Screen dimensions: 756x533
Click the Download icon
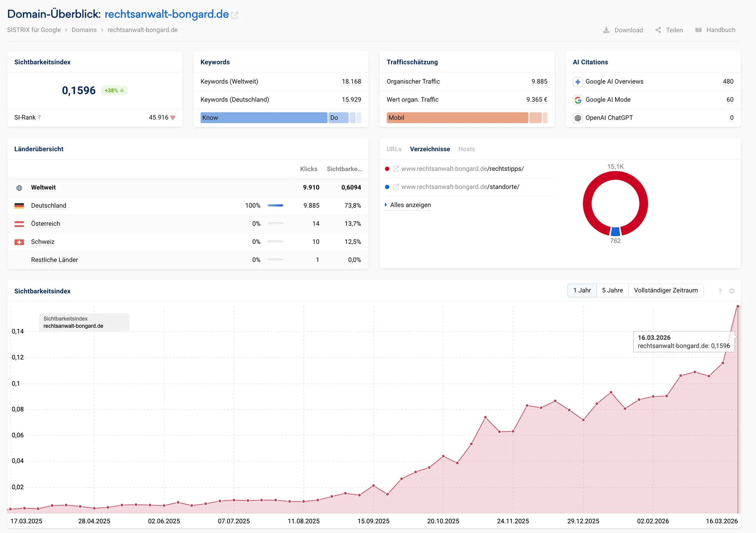coord(606,30)
